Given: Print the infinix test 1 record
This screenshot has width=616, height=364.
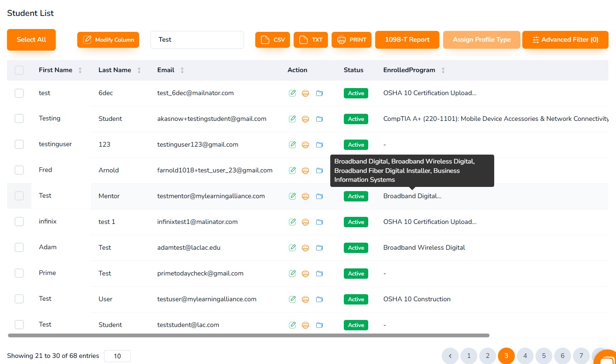Looking at the screenshot, I should pyautogui.click(x=305, y=222).
